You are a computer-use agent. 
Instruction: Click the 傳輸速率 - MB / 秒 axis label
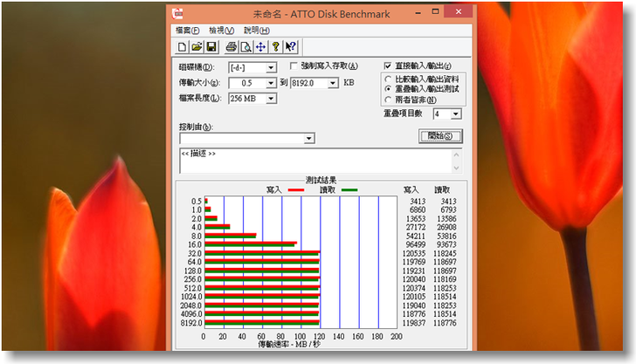pyautogui.click(x=289, y=344)
